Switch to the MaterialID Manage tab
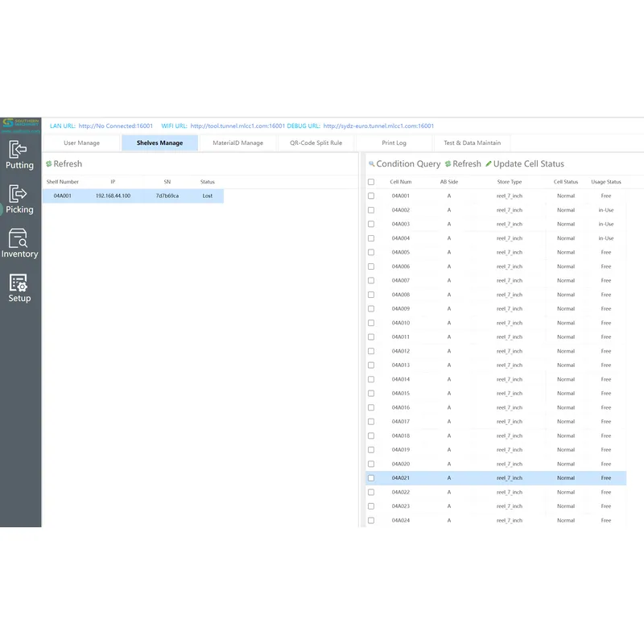The width and height of the screenshot is (644, 644). click(237, 143)
